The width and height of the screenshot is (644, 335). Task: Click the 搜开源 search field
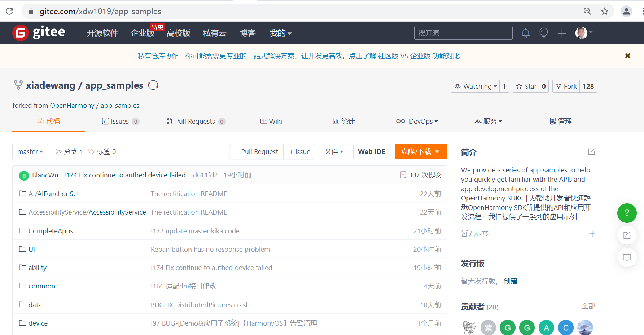click(x=463, y=33)
